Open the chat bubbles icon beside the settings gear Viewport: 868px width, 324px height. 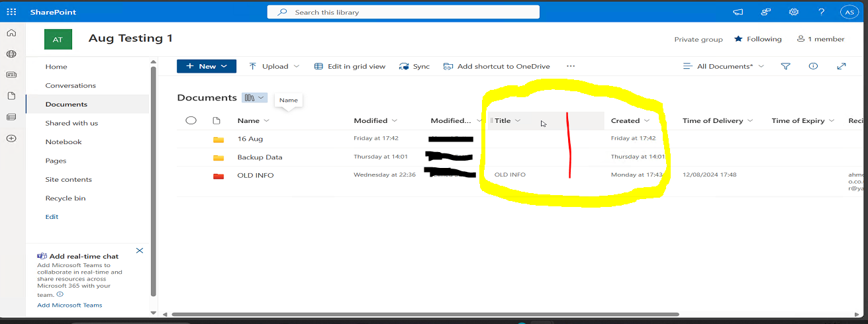[x=766, y=12]
